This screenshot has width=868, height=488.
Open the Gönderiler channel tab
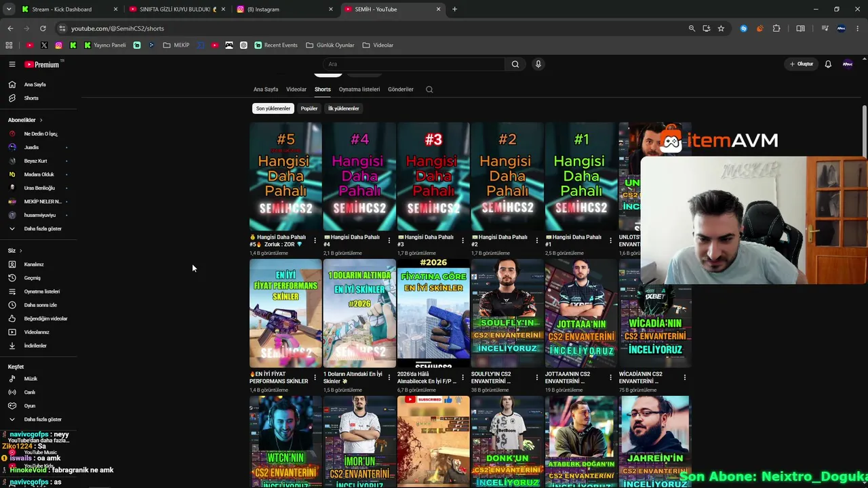click(x=401, y=89)
